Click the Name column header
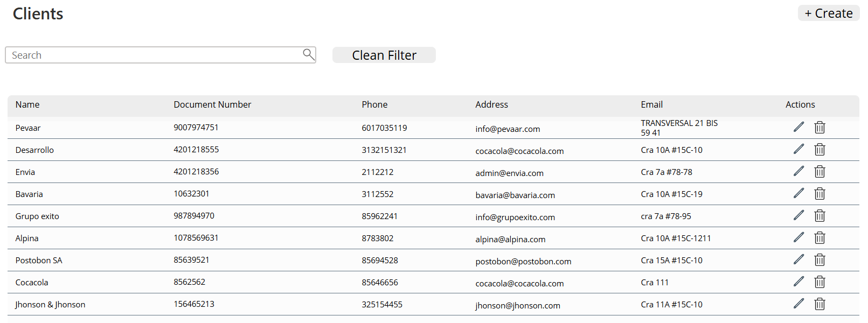The width and height of the screenshot is (868, 323). point(27,104)
